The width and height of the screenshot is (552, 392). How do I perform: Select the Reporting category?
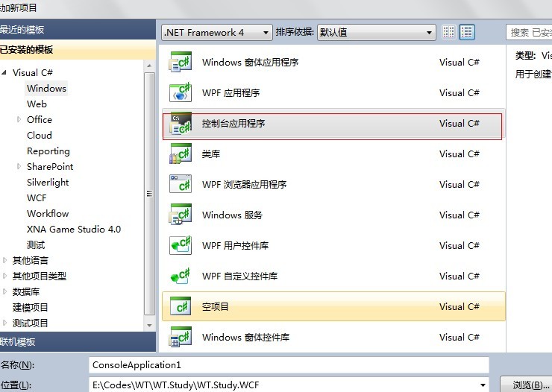click(x=48, y=151)
